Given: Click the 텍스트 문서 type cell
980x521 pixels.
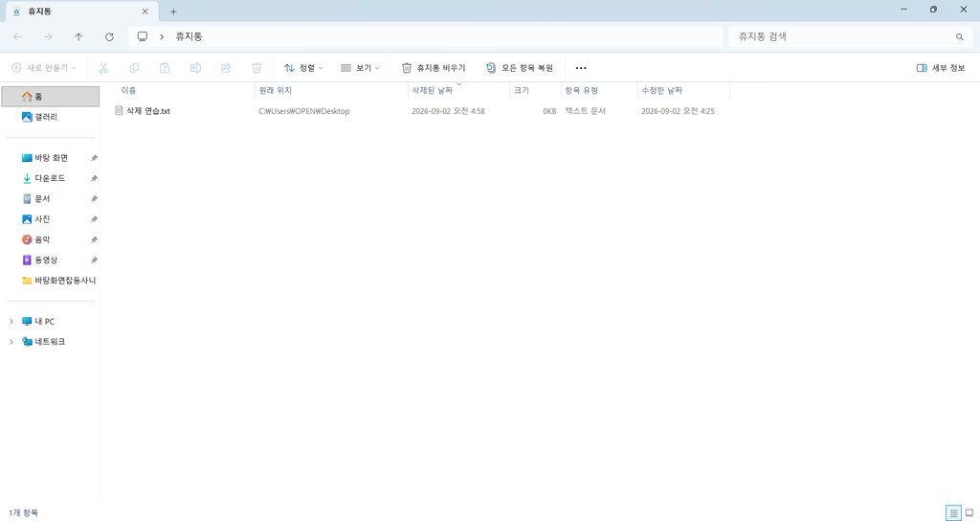Looking at the screenshot, I should click(x=585, y=111).
